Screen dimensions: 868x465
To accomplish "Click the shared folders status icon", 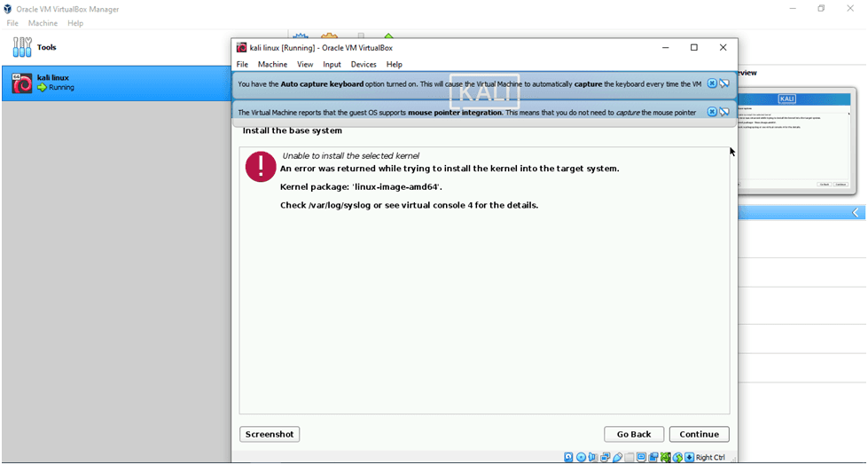I will coord(629,457).
